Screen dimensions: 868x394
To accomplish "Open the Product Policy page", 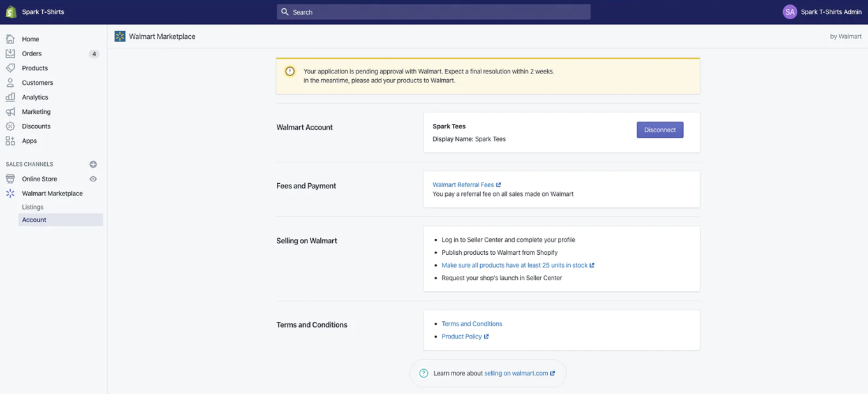I will 462,336.
